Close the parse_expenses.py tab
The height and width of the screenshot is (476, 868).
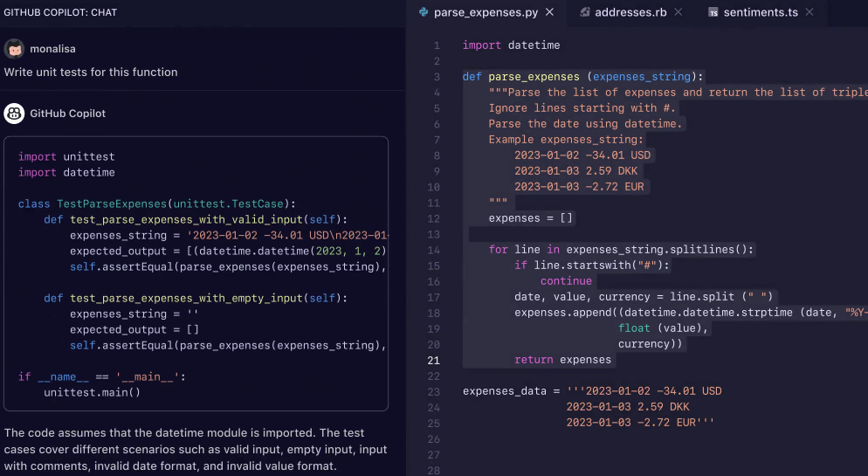point(549,12)
